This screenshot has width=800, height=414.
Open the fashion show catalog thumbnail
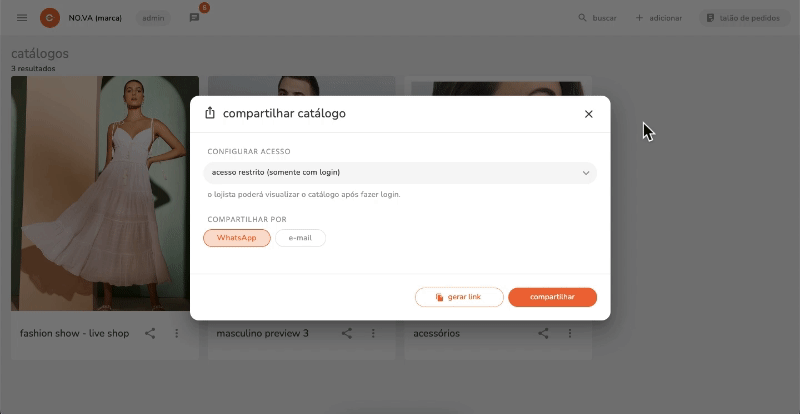(x=105, y=193)
